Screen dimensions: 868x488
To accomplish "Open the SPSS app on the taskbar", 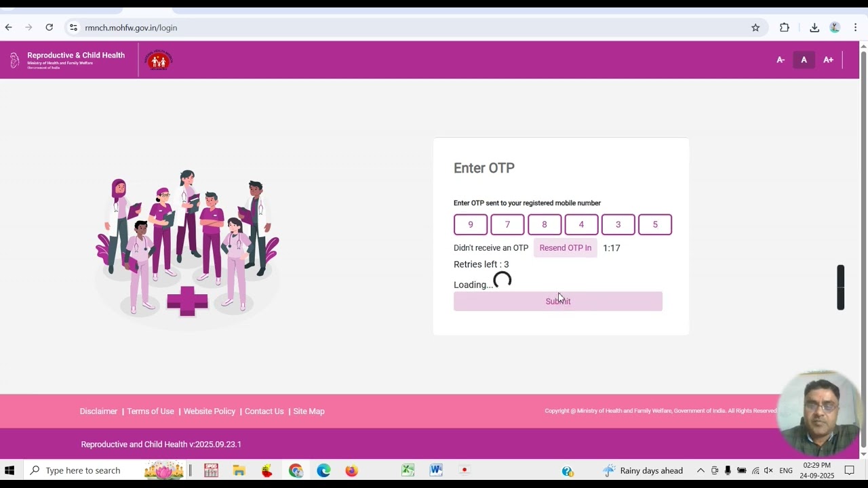I will click(x=211, y=470).
